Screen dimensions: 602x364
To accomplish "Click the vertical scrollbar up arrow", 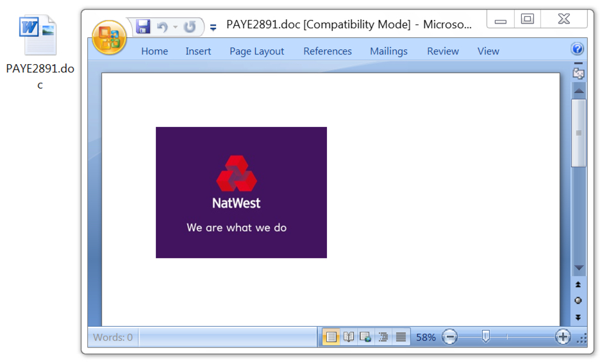I will [579, 91].
